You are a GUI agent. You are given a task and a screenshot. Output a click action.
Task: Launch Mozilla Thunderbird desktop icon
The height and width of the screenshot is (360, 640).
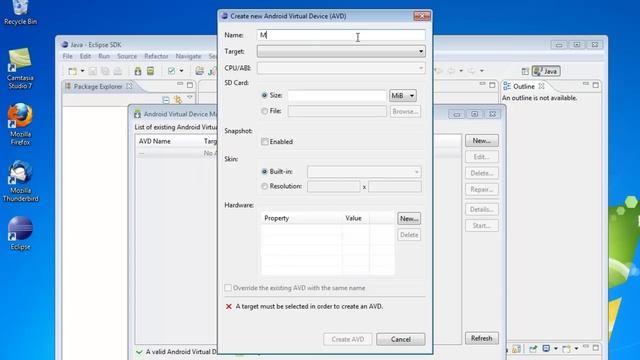[20, 181]
